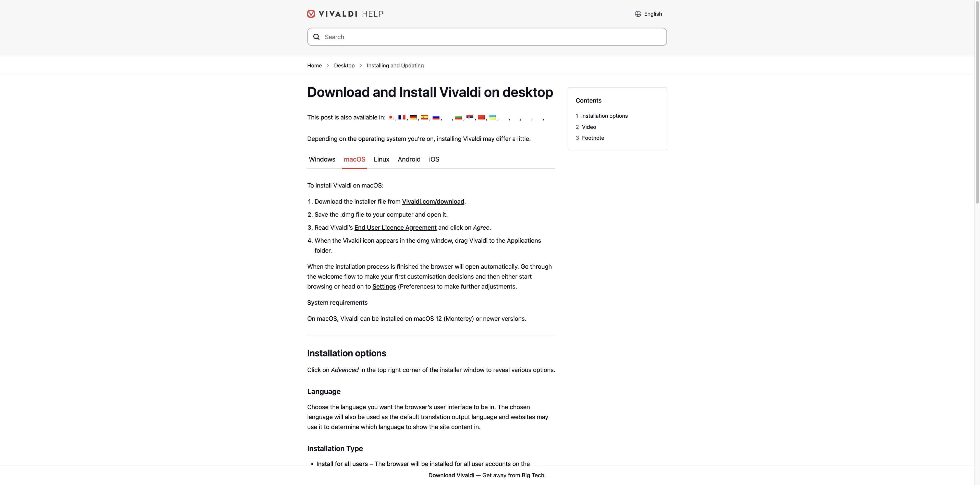Open the Vivaldi.com/download link
This screenshot has height=485, width=980.
click(x=433, y=202)
